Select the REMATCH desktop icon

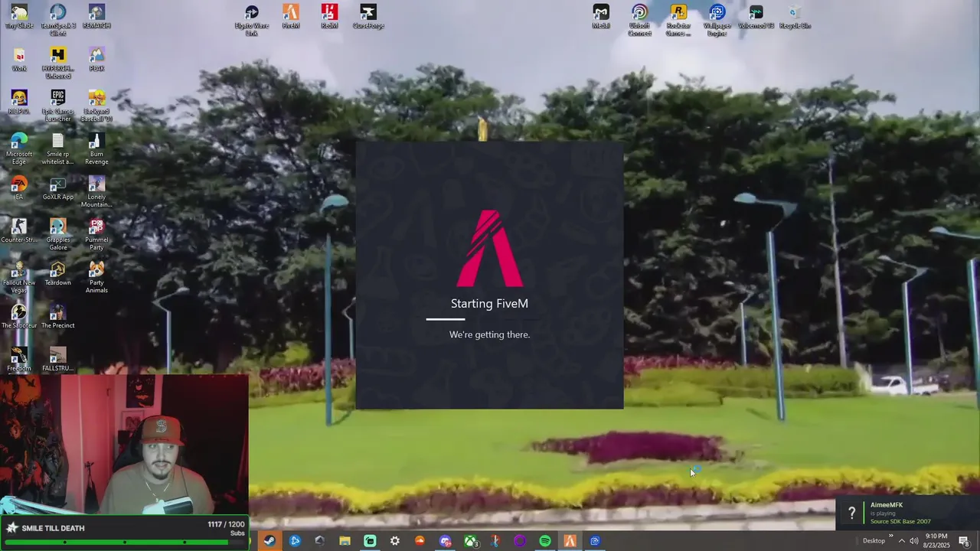coord(96,17)
